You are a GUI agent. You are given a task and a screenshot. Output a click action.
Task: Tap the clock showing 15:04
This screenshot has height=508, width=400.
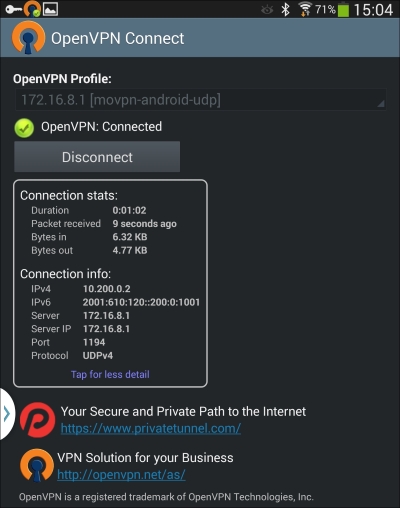(373, 10)
